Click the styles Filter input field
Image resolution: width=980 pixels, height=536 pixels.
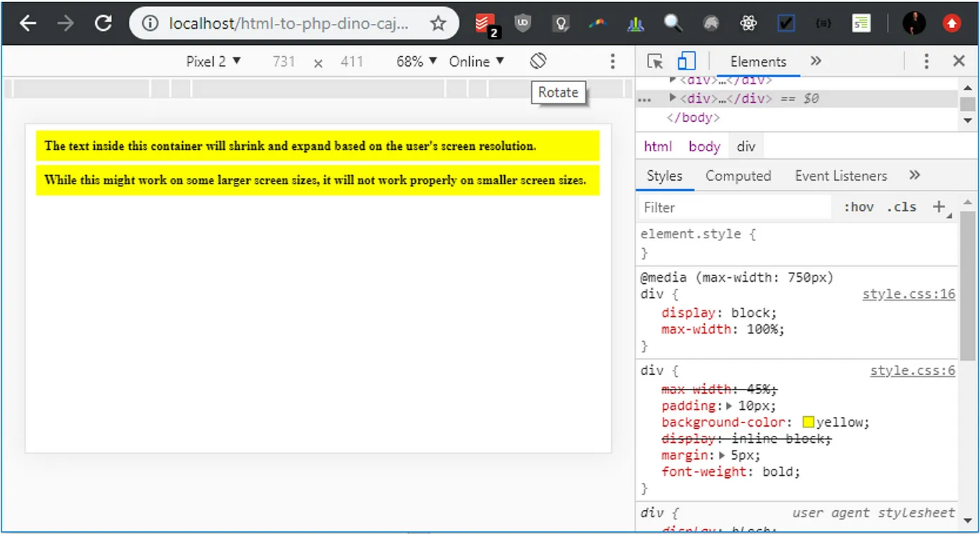pyautogui.click(x=735, y=207)
